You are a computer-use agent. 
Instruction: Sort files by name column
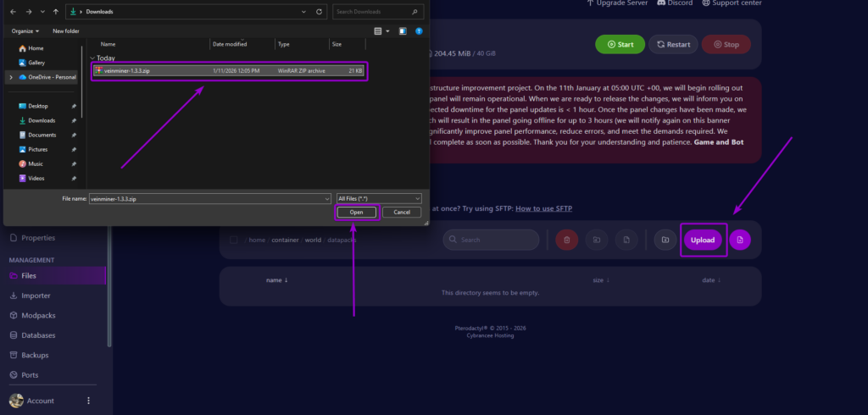click(277, 280)
